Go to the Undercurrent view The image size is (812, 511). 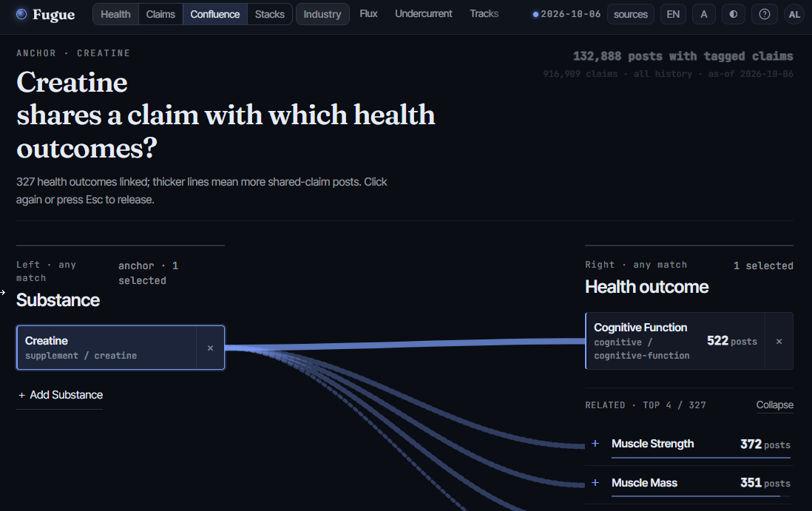(x=424, y=13)
